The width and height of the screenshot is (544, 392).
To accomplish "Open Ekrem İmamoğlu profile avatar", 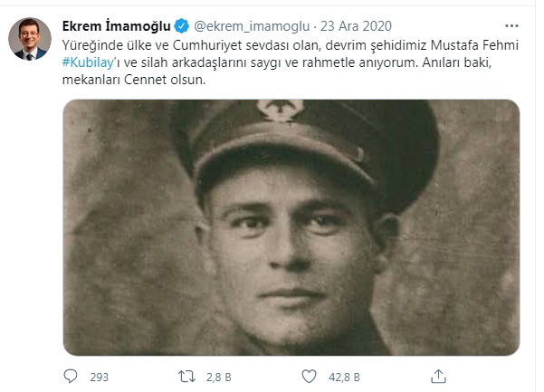I will tap(30, 39).
